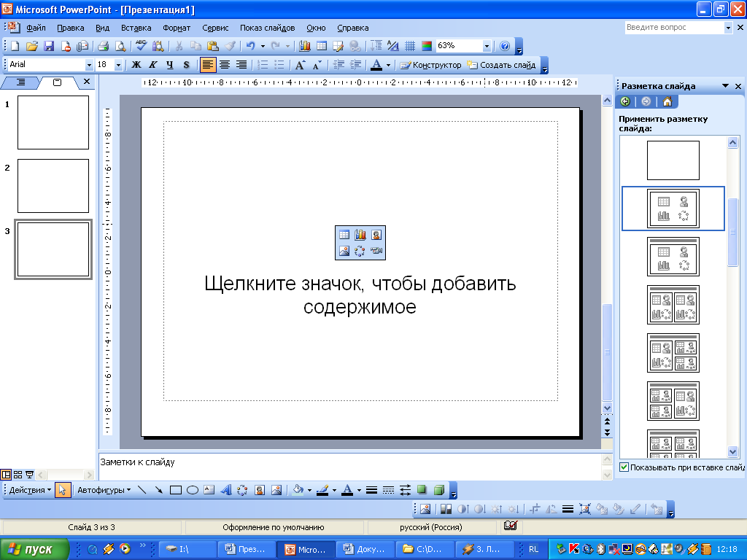This screenshot has height=560, width=747.
Task: Click the insert picture icon in the slide placeholder
Action: 344,251
